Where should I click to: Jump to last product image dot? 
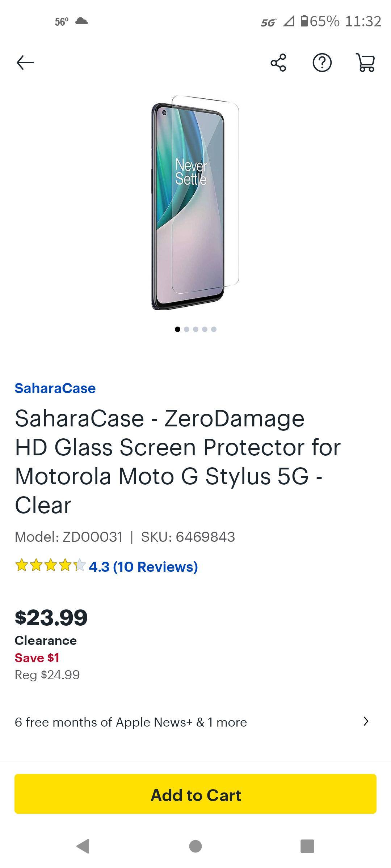(214, 329)
